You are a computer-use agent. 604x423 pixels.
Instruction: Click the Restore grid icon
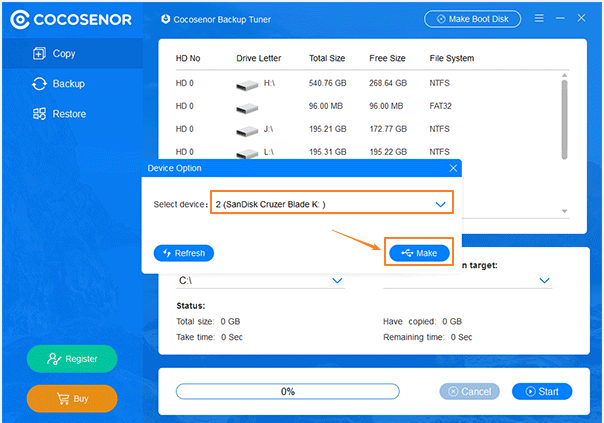39,114
